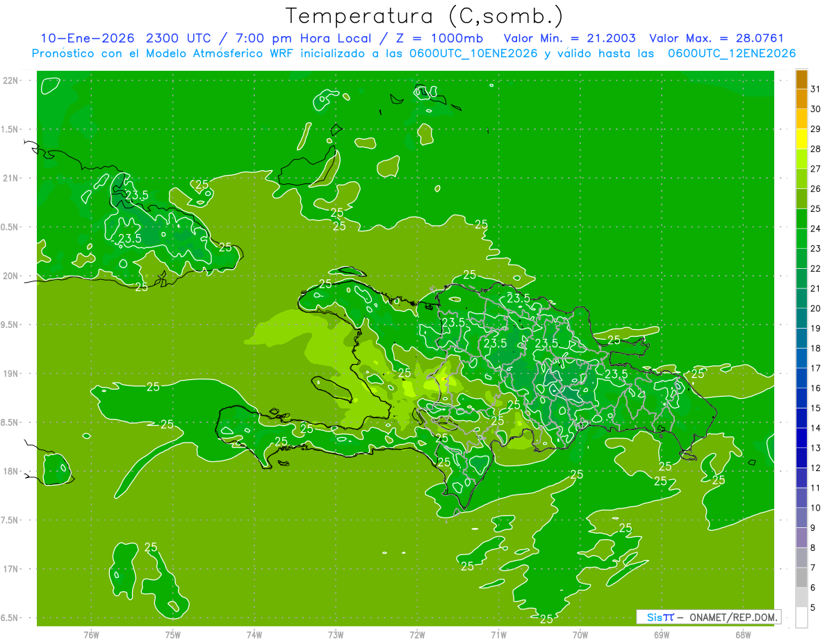Click the legend value "28"
This screenshot has height=644, width=834.
point(816,149)
